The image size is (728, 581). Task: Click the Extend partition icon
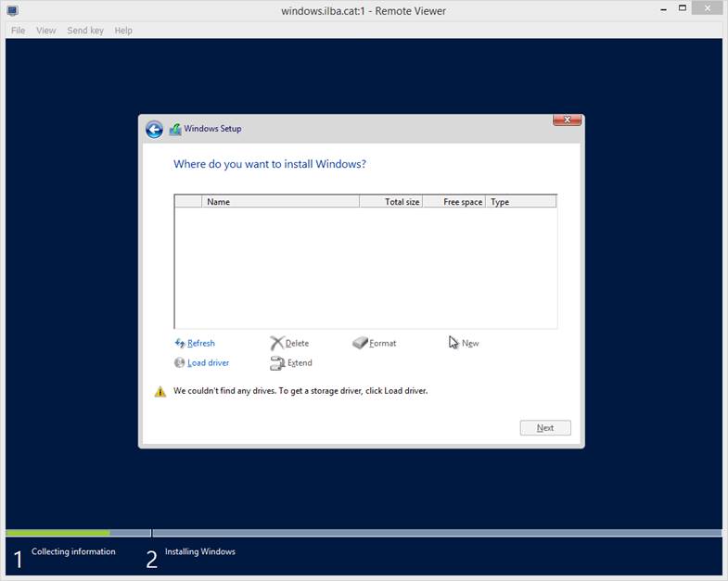[x=277, y=363]
